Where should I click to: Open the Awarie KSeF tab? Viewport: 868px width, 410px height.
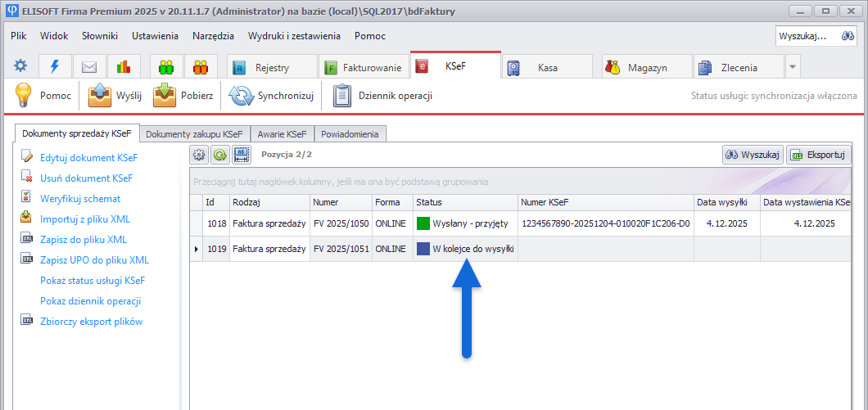[282, 133]
